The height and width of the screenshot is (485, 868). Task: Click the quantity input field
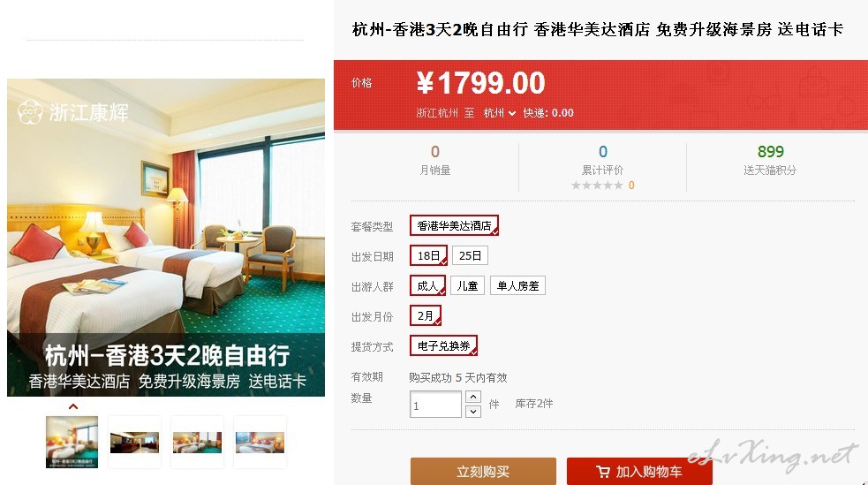tap(435, 405)
